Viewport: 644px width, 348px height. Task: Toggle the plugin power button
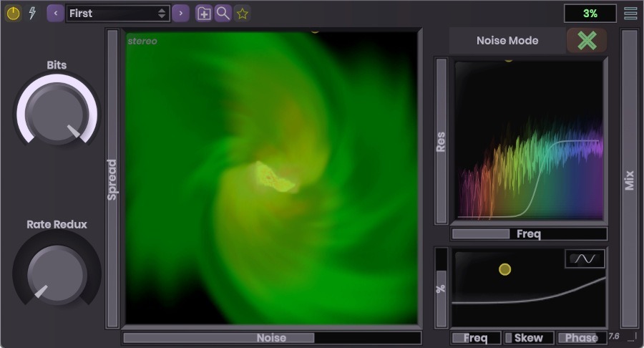pyautogui.click(x=13, y=13)
